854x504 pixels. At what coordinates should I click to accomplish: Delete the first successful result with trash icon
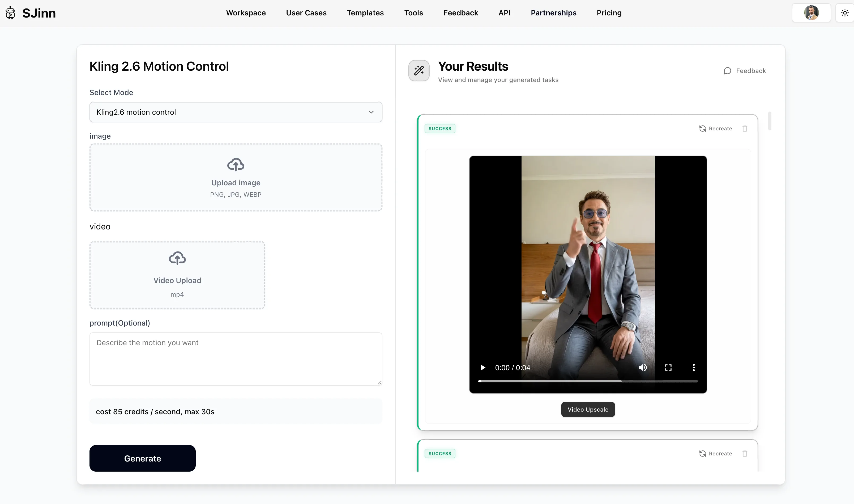point(745,128)
